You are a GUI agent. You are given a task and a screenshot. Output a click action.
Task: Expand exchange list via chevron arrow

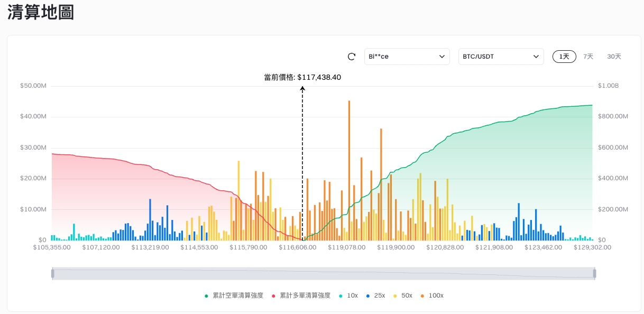point(442,57)
